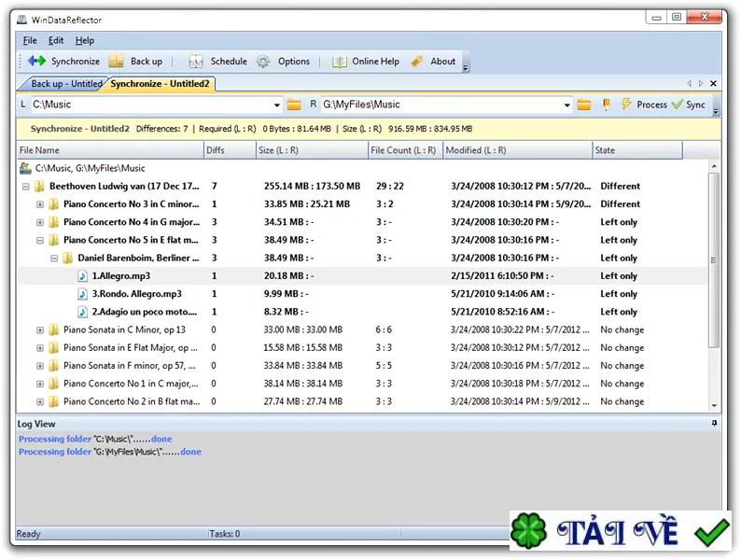Click the Options gear icon
Viewport: 741px width, 560px height.
click(263, 62)
